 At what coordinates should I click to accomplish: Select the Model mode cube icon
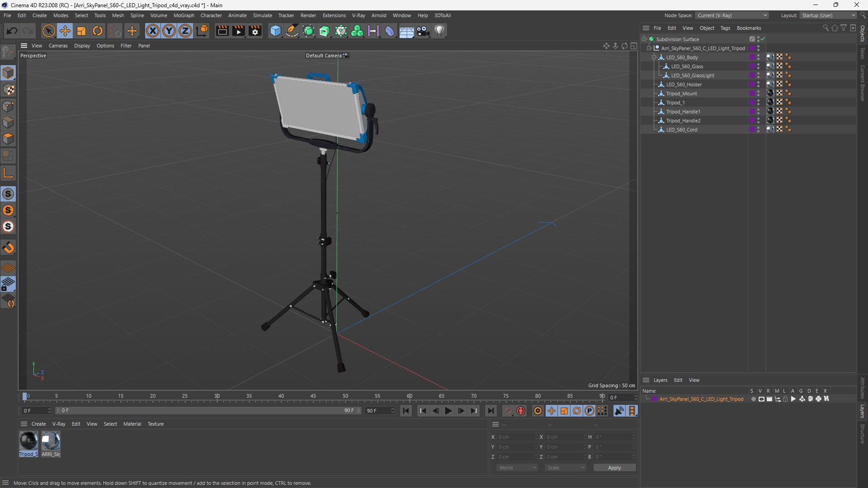pos(8,73)
